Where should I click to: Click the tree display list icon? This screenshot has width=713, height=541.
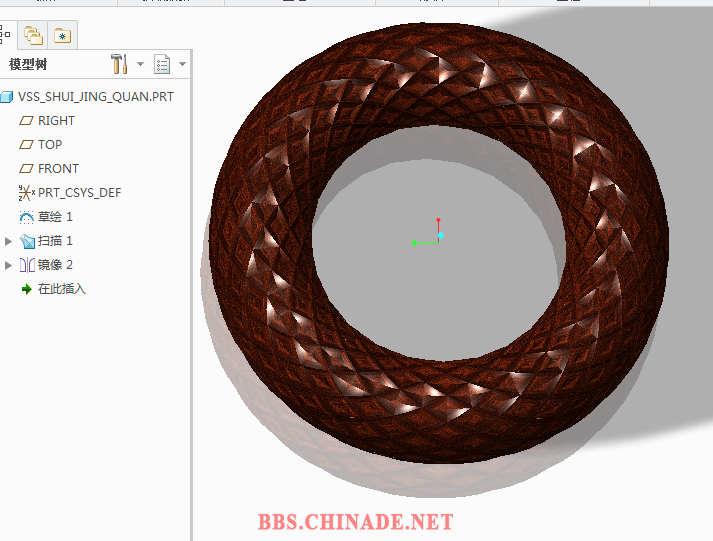162,64
